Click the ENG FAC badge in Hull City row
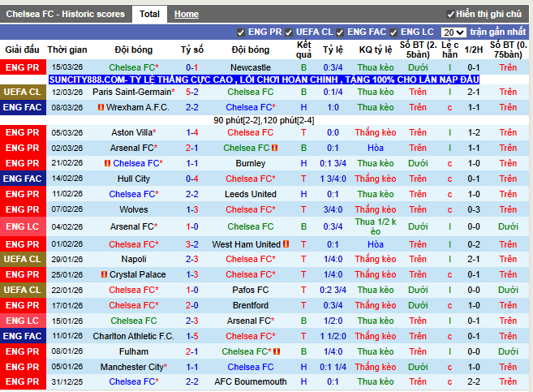Viewport: 533px width, 392px height. [23, 179]
